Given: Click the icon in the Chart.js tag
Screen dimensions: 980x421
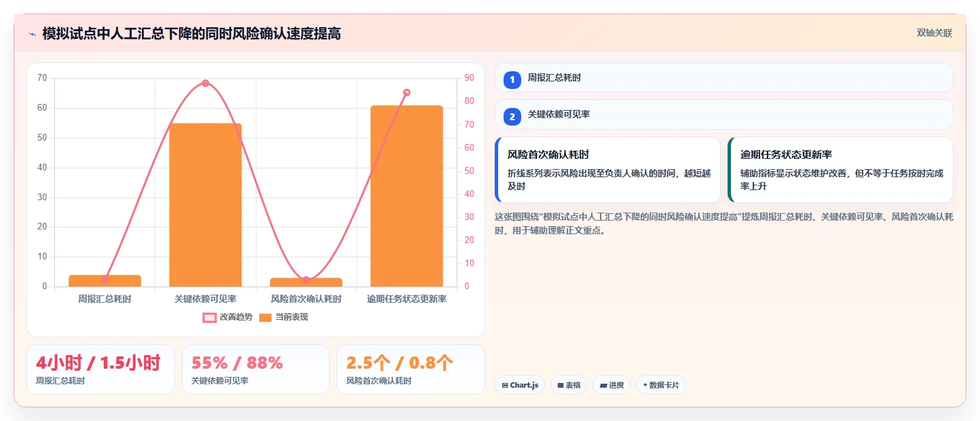Looking at the screenshot, I should click(505, 386).
